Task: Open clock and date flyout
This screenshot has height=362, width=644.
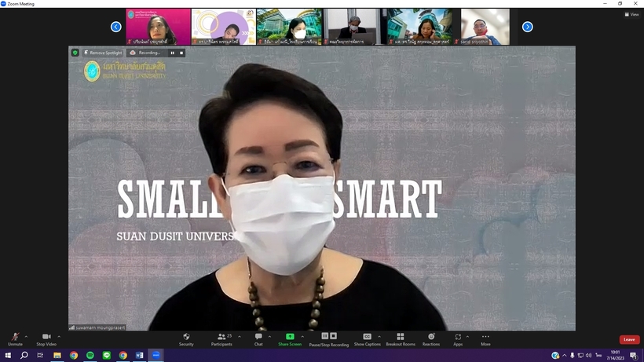Action: coord(615,356)
